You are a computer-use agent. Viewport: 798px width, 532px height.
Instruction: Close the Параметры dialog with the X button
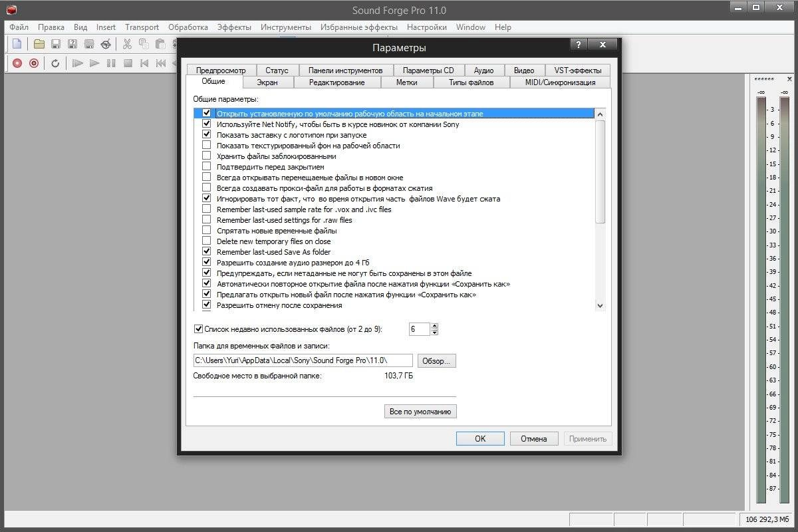[602, 45]
